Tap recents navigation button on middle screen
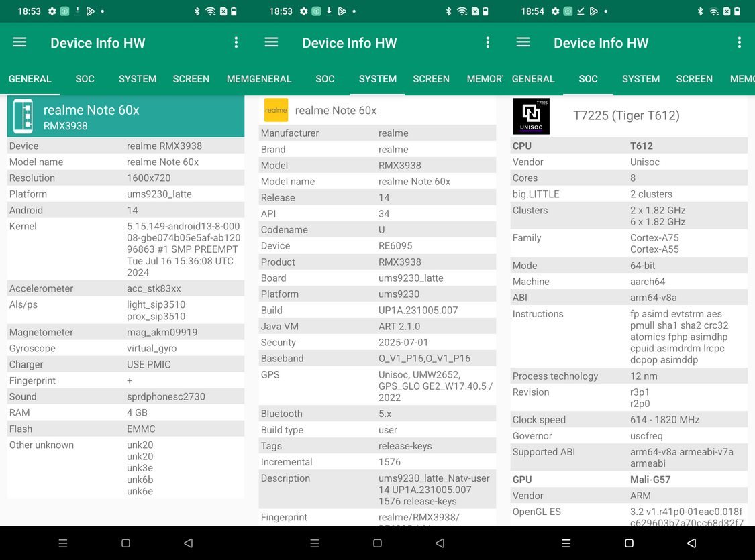The width and height of the screenshot is (755, 560). coord(315,543)
